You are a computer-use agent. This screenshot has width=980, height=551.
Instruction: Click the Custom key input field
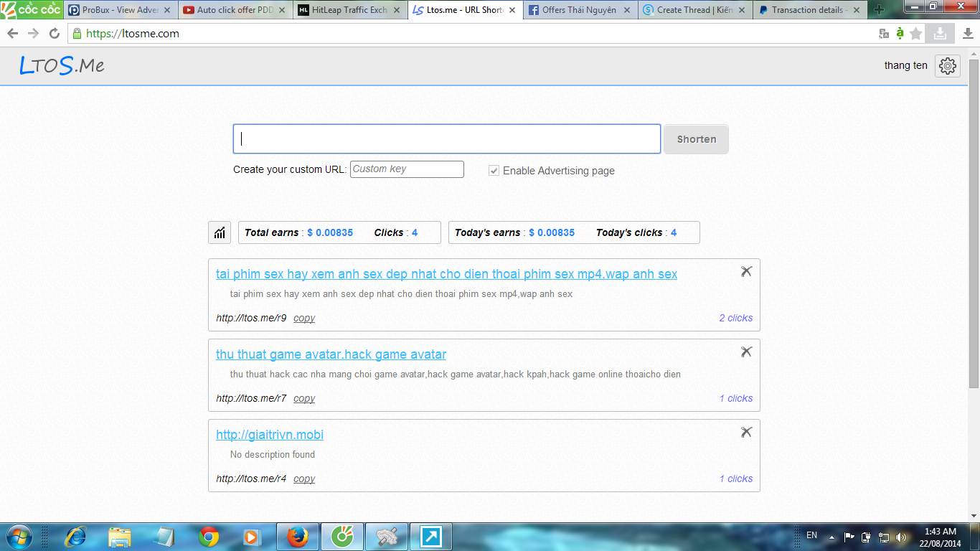click(x=407, y=169)
